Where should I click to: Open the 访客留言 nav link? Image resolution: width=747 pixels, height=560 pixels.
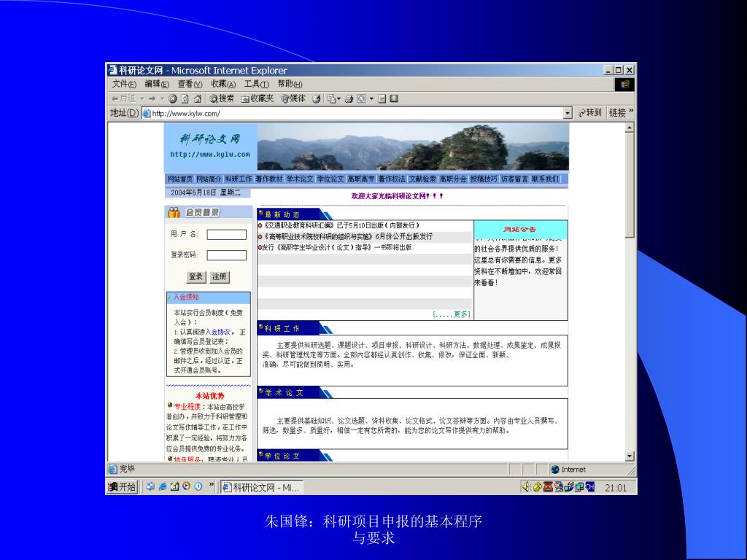tap(514, 179)
